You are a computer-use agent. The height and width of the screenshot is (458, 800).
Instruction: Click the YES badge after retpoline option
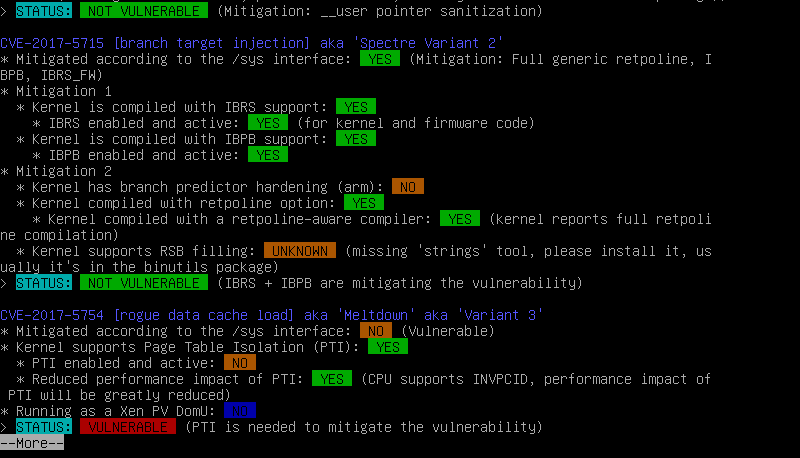click(x=364, y=202)
